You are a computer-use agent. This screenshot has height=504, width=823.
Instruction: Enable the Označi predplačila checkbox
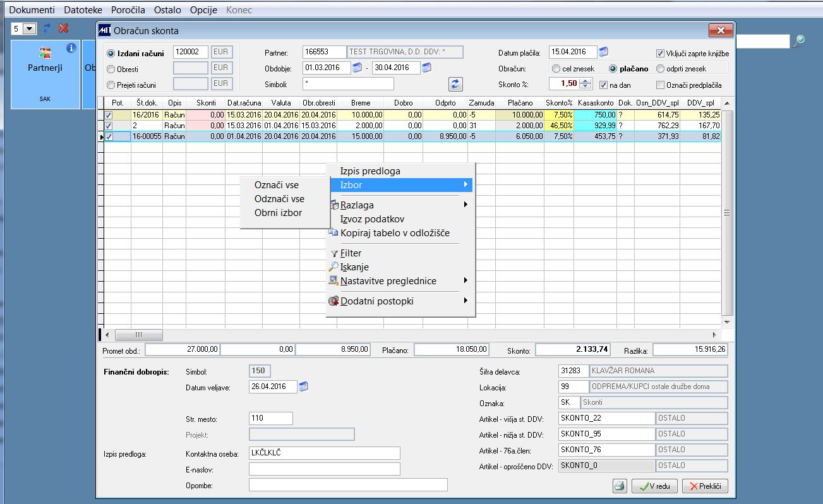click(661, 85)
